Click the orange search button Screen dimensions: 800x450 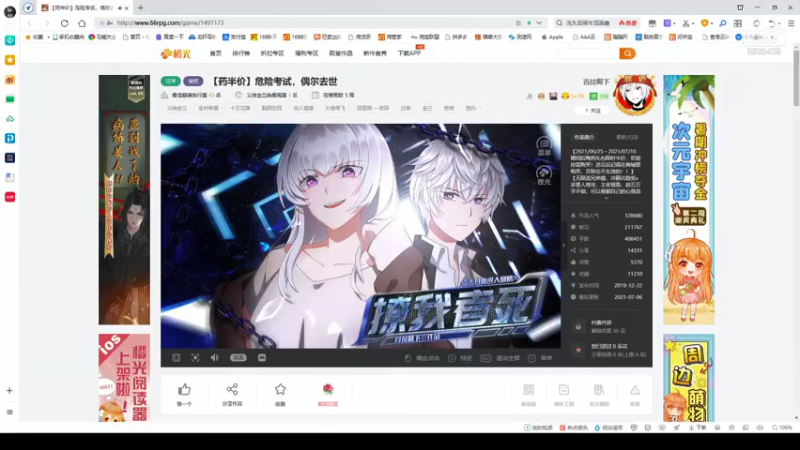click(x=628, y=53)
